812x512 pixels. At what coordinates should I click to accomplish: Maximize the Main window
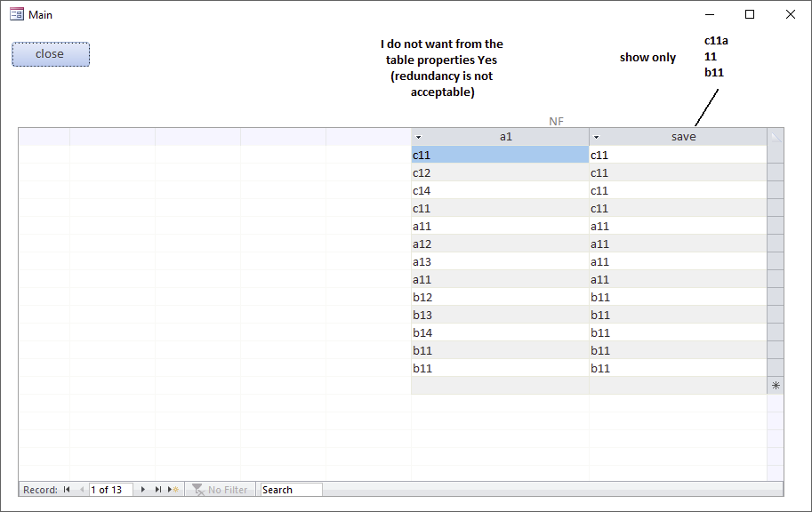(x=750, y=14)
